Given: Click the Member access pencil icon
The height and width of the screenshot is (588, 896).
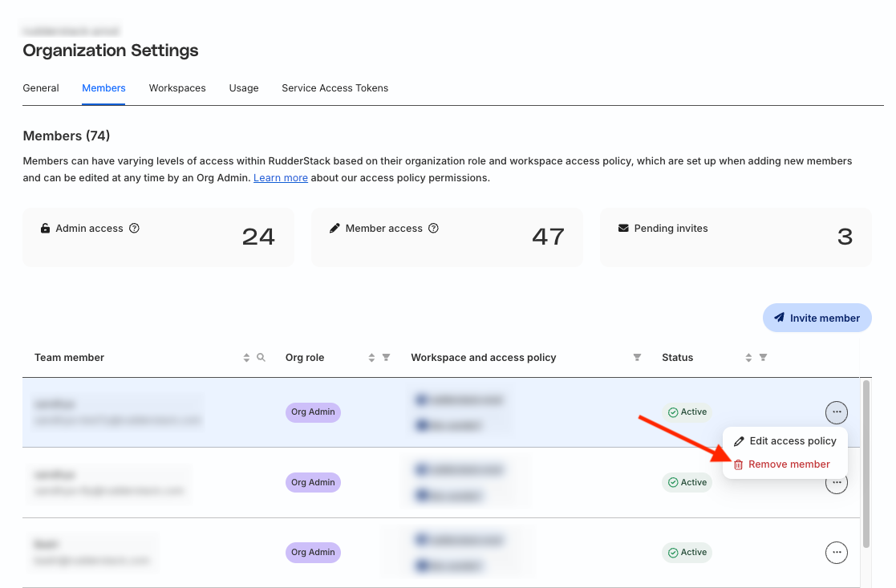Looking at the screenshot, I should tap(334, 228).
